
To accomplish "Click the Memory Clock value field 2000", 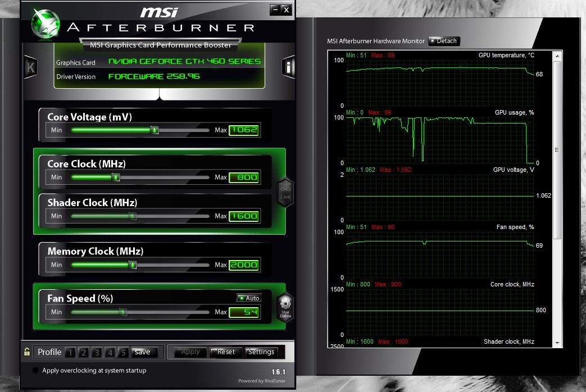I will point(244,265).
